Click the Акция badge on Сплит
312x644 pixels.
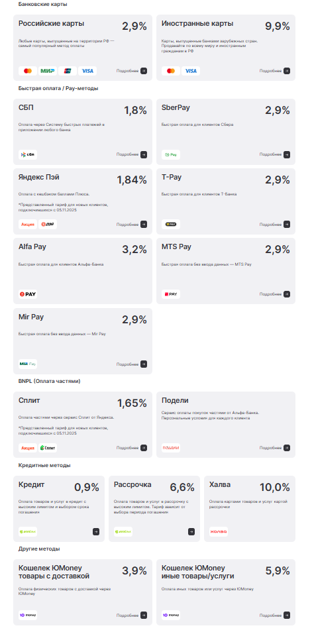click(28, 448)
